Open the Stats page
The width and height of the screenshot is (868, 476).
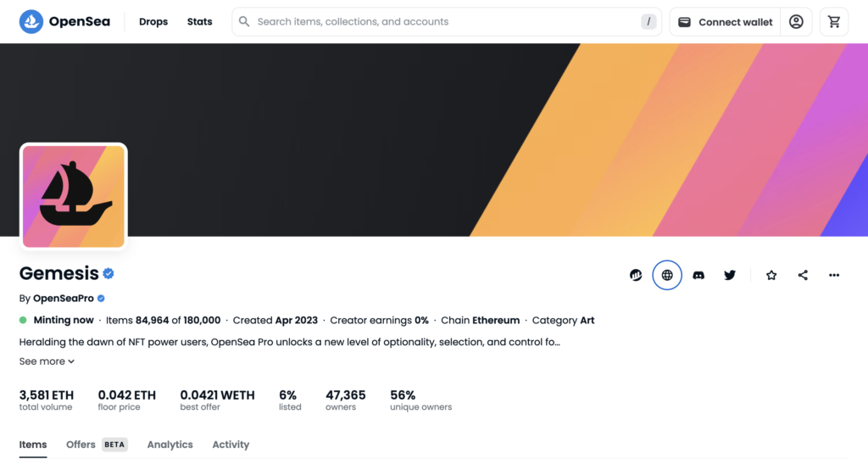pyautogui.click(x=199, y=21)
